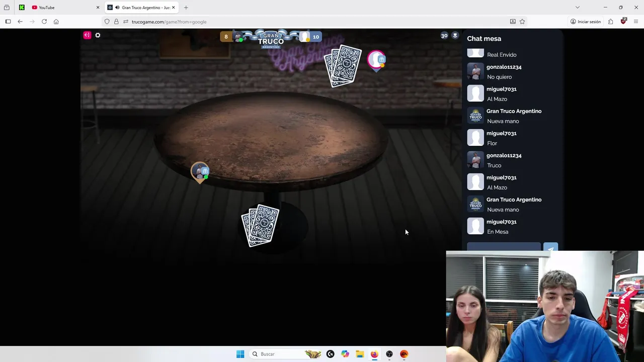Click the 30 counter badge in game
This screenshot has width=644, height=362.
tap(444, 36)
